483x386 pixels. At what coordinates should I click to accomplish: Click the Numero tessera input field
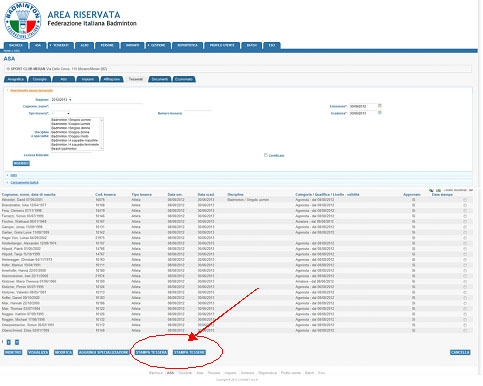point(198,113)
